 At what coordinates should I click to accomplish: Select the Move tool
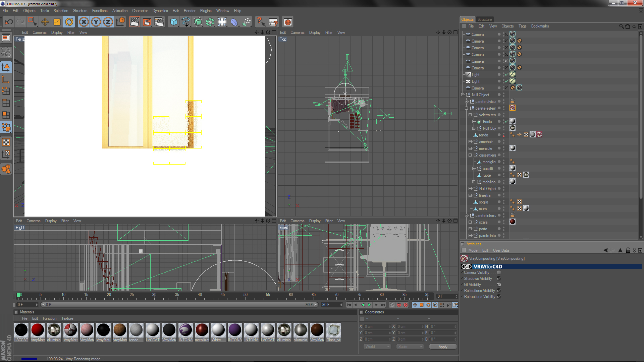coord(45,22)
